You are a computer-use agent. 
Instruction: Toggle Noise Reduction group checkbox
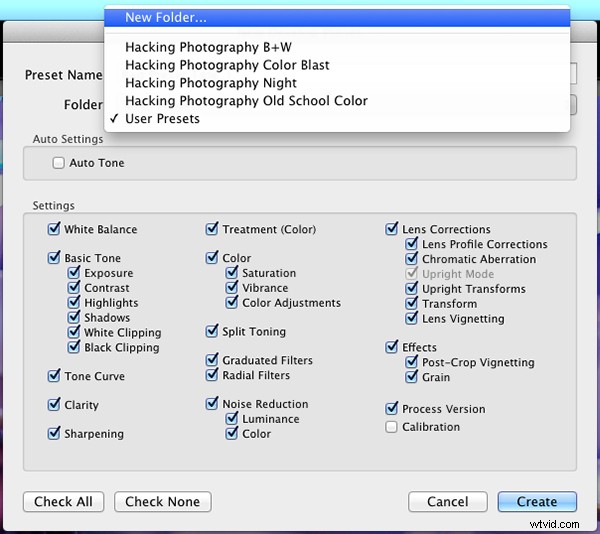click(x=212, y=403)
